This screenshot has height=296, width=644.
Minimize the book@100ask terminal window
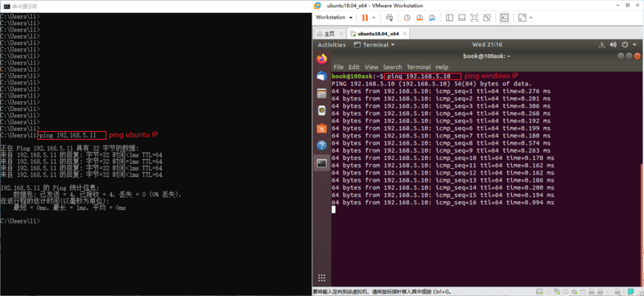click(621, 55)
